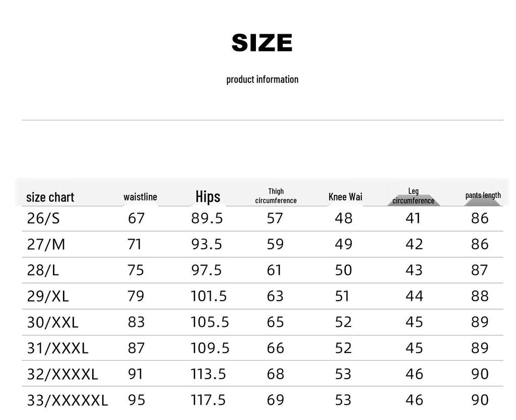Screen dimensions: 516x420
Task: Select the 28/L size row label
Action: [x=43, y=270]
